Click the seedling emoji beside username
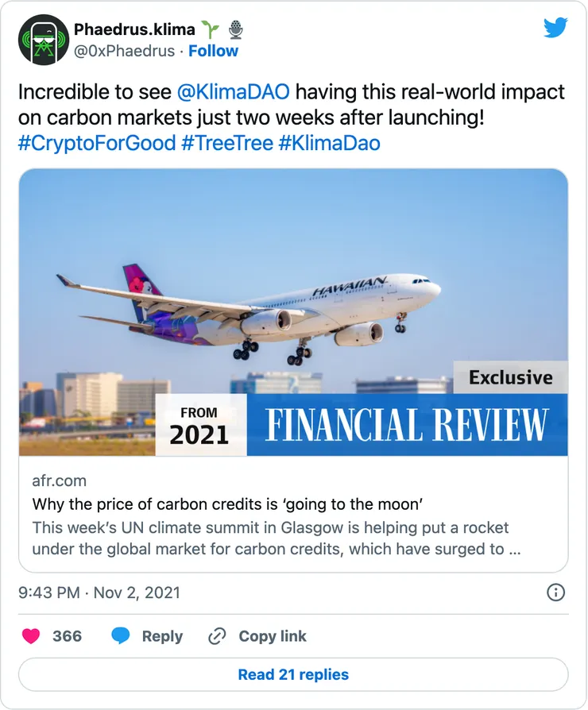Image resolution: width=588 pixels, height=710 pixels. pyautogui.click(x=210, y=30)
